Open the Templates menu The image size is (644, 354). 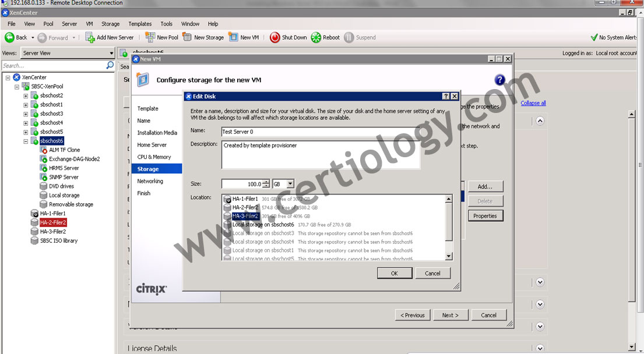click(140, 24)
